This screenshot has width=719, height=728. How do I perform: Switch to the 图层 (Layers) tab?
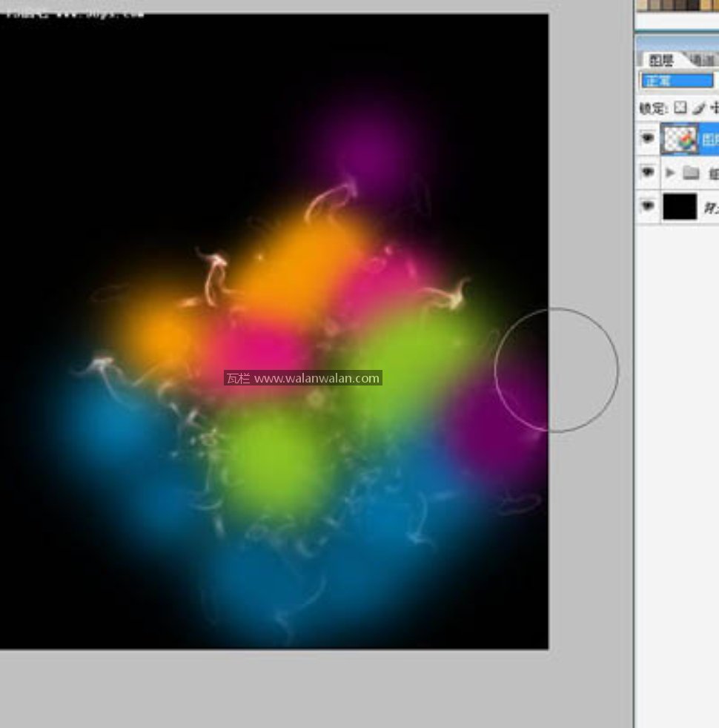(x=662, y=61)
